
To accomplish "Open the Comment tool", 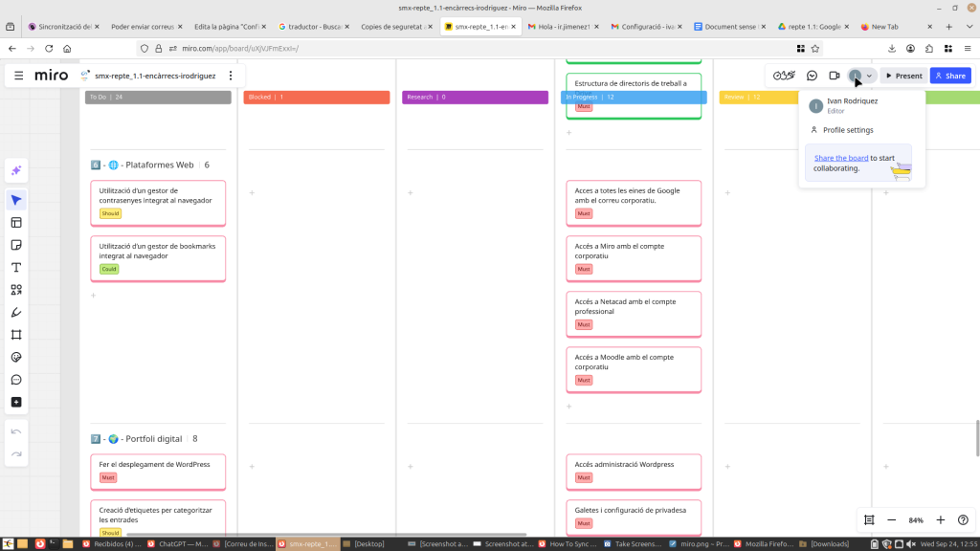I will pyautogui.click(x=16, y=380).
